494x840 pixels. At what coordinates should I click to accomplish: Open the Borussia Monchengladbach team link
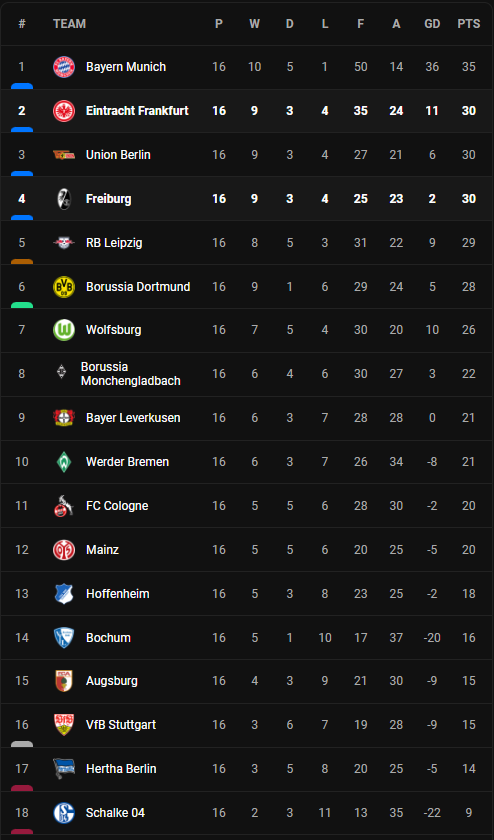[x=131, y=374]
